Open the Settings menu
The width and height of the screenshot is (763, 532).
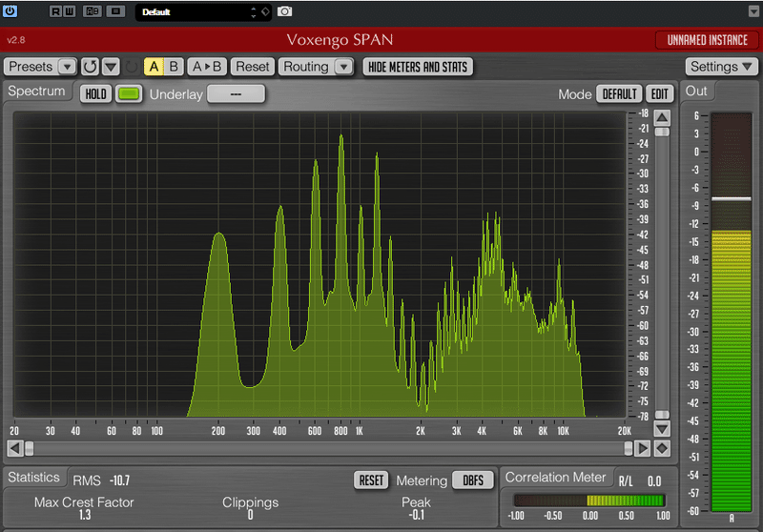tap(722, 67)
